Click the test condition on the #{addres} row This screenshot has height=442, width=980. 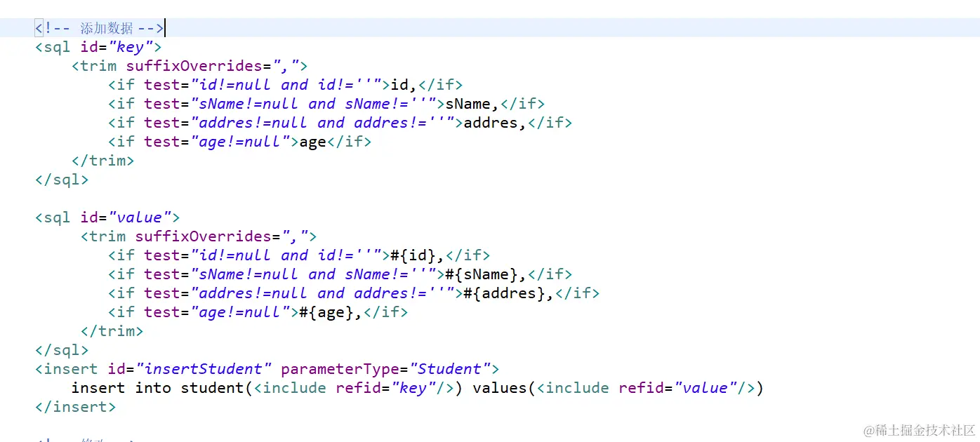click(300, 293)
